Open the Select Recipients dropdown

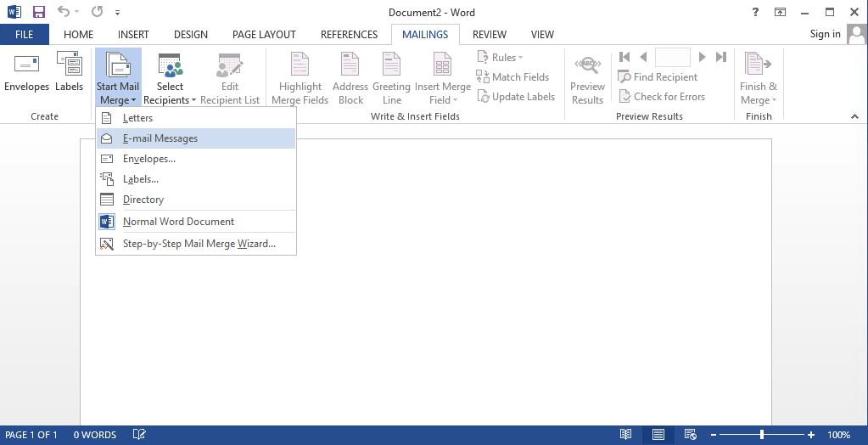[x=170, y=77]
